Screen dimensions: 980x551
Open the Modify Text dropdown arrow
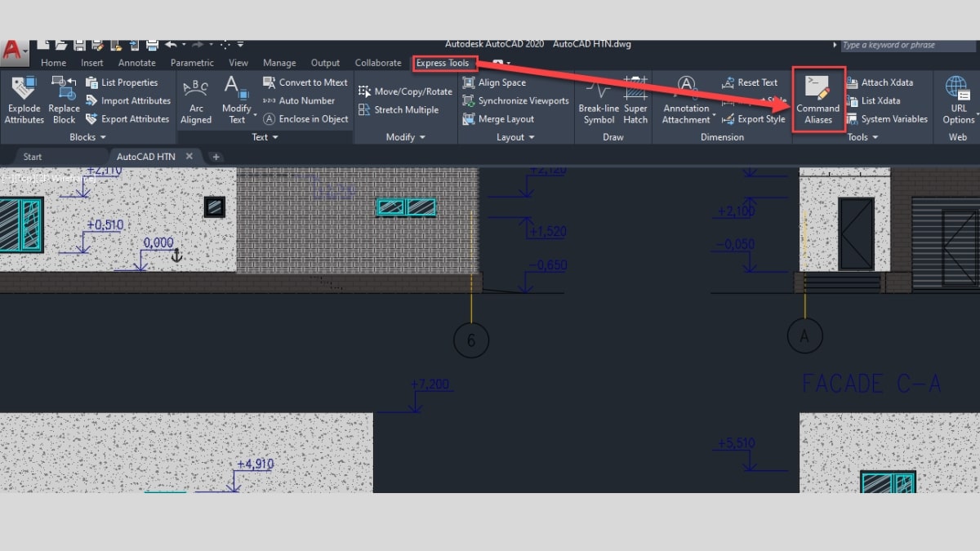pos(256,114)
